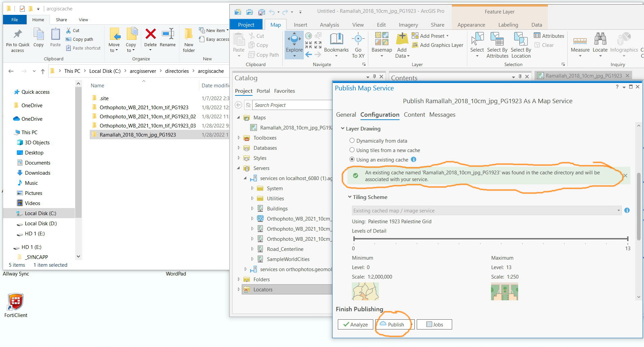Select the Locate tool
The image size is (644, 347).
tap(600, 44)
